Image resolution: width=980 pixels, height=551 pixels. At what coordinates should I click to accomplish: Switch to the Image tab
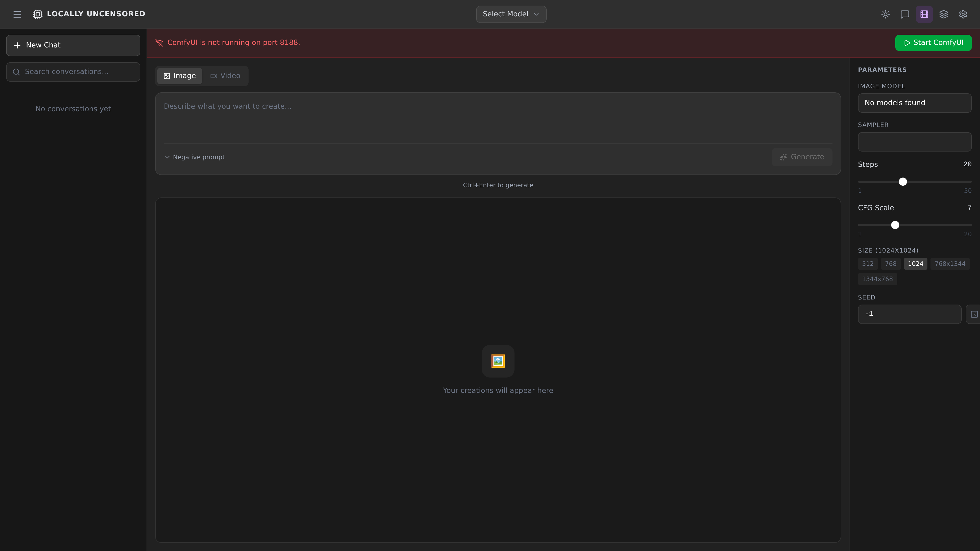click(180, 76)
